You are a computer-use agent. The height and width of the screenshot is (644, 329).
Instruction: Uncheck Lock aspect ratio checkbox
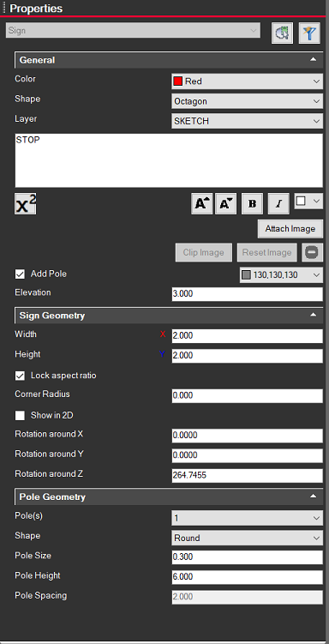20,376
